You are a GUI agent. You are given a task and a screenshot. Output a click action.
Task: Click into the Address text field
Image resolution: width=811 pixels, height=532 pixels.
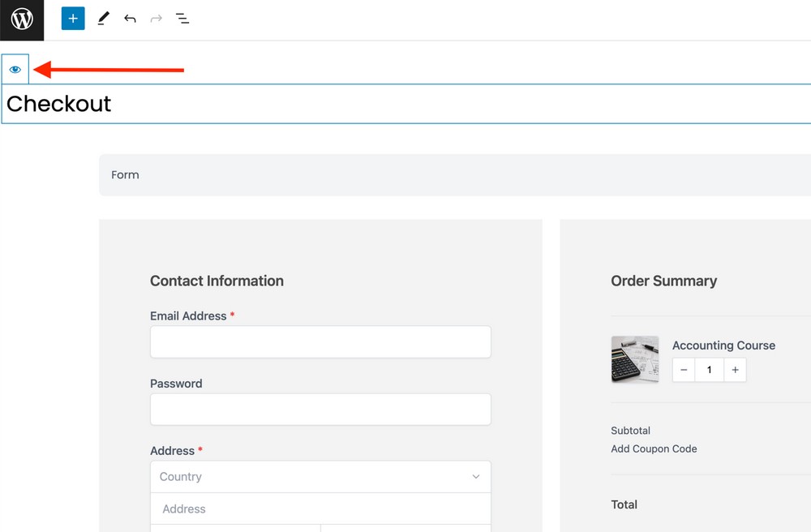(320, 509)
